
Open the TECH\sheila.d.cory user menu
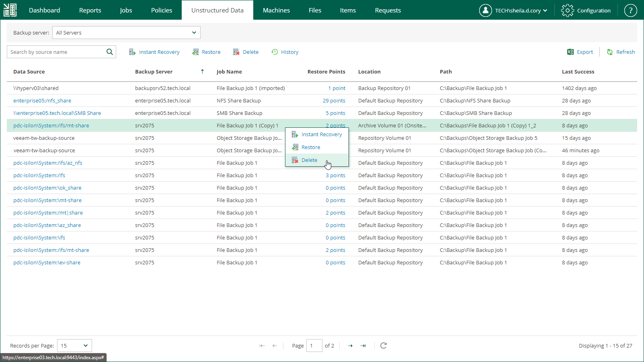click(x=513, y=10)
